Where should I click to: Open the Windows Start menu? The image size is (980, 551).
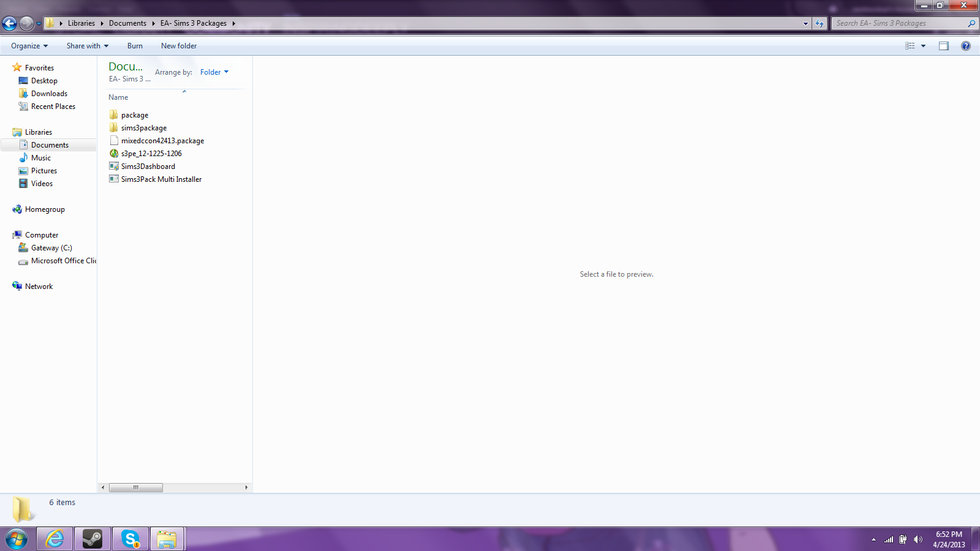17,539
